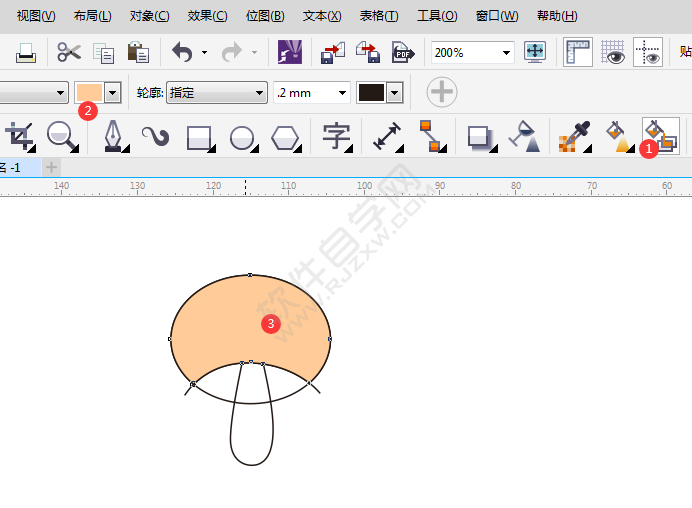
Task: Open the 工具(O) menu
Action: point(437,16)
